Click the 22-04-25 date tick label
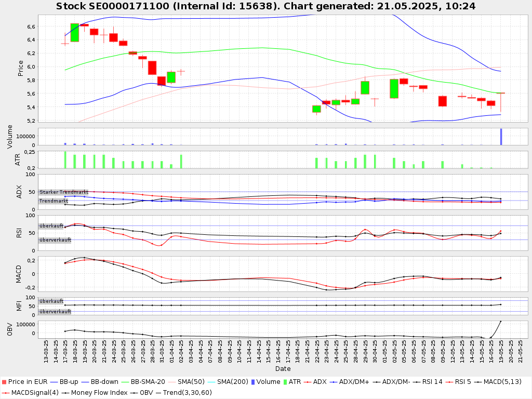 (x=316, y=352)
